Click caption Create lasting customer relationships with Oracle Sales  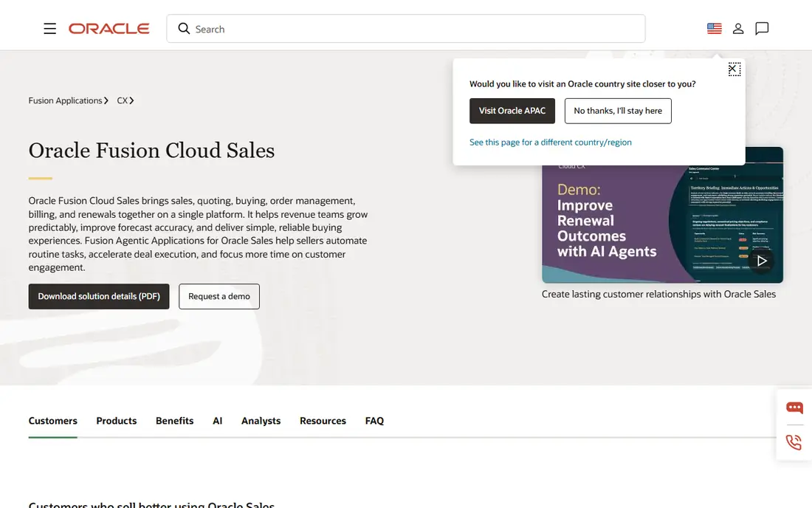[658, 294]
